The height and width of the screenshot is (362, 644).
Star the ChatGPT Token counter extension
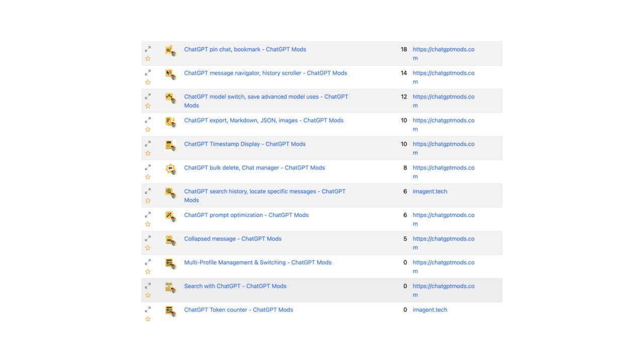click(x=148, y=319)
